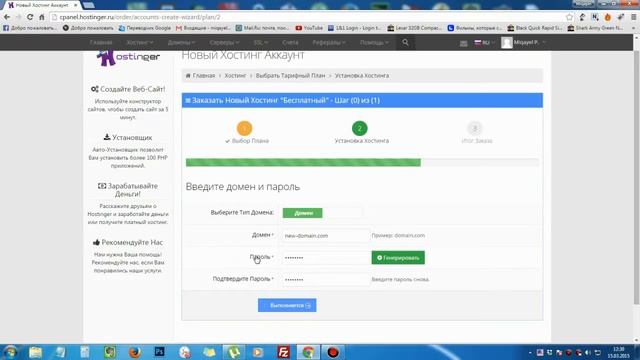Image resolution: width=640 pixels, height=360 pixels.
Task: Open the Chrome menu icon
Action: click(x=633, y=17)
